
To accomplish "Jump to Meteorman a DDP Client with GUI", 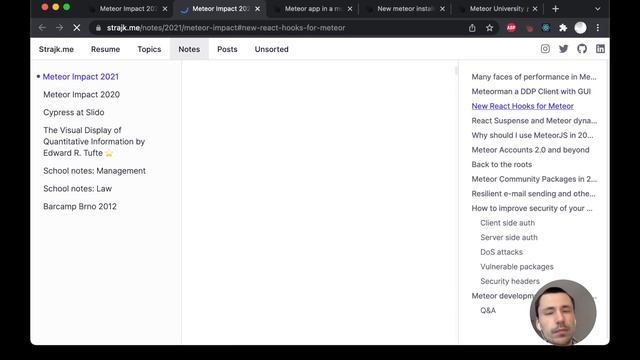I will pos(531,91).
